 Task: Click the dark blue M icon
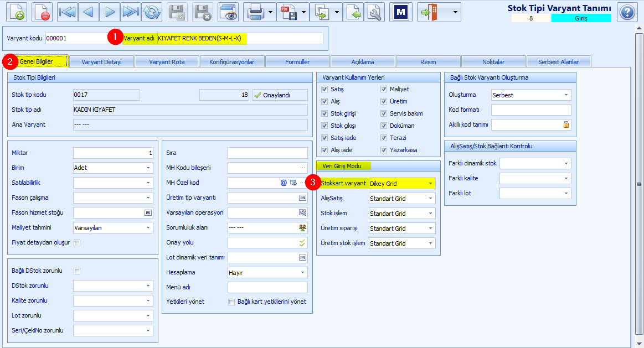(x=400, y=12)
